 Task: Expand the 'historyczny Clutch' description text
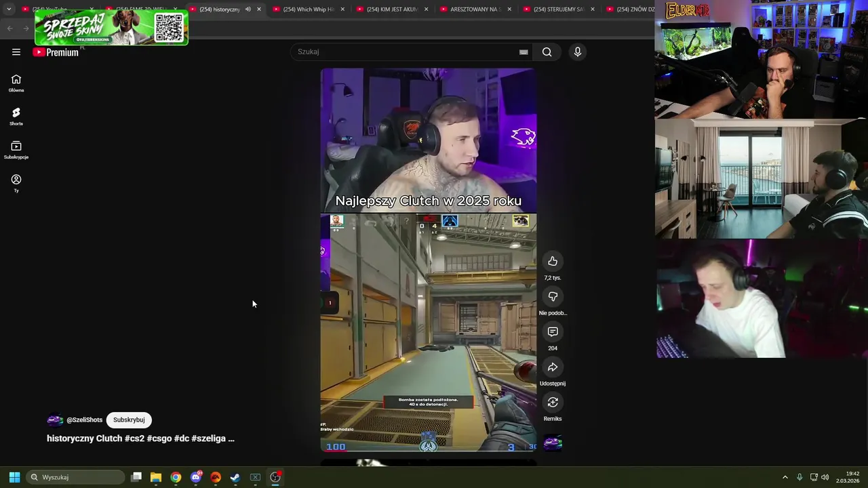(140, 439)
